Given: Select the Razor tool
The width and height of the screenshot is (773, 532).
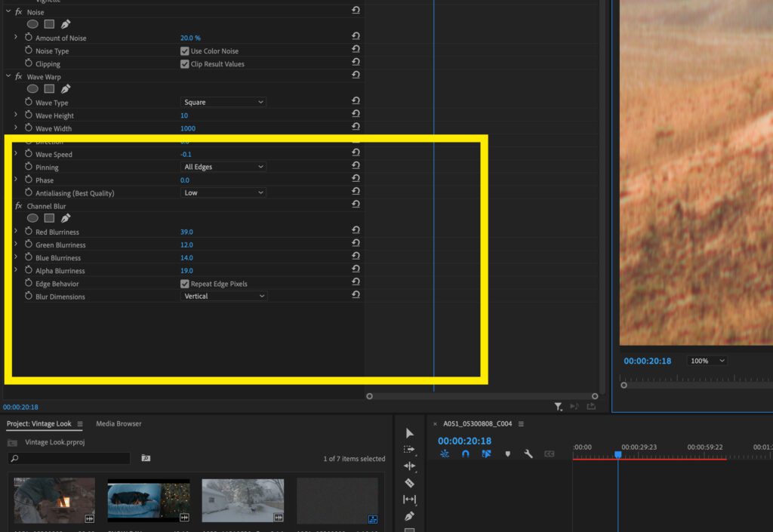Looking at the screenshot, I should [409, 482].
